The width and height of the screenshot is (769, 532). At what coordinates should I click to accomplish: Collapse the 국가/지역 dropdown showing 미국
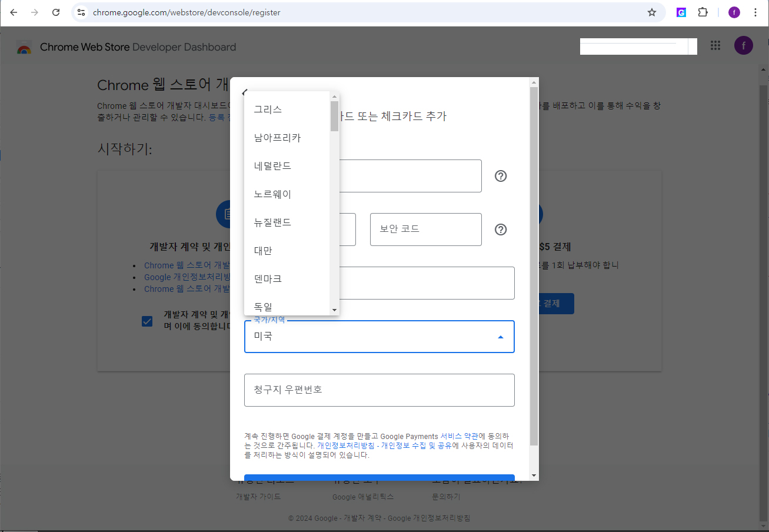click(x=379, y=337)
